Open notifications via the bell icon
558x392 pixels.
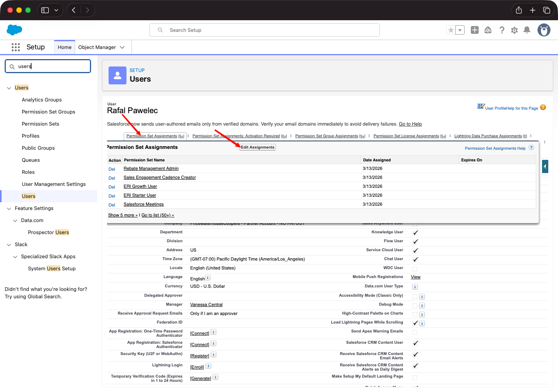pos(527,30)
